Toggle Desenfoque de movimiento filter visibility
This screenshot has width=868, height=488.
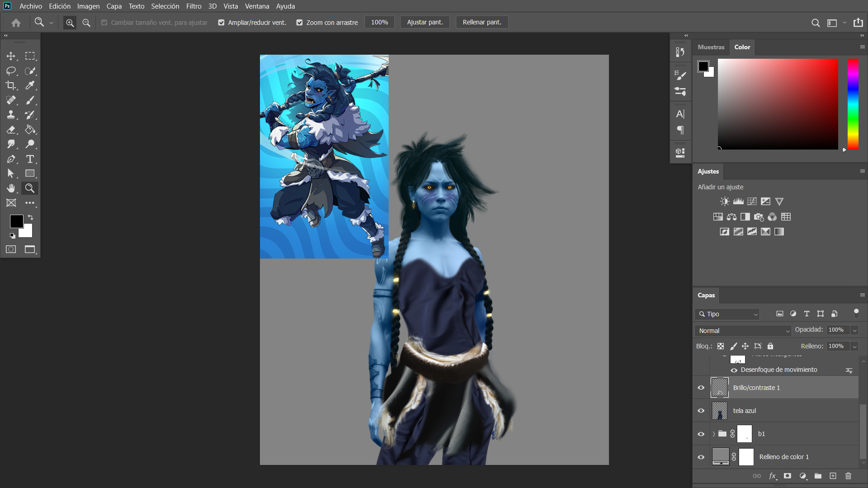[x=734, y=370]
